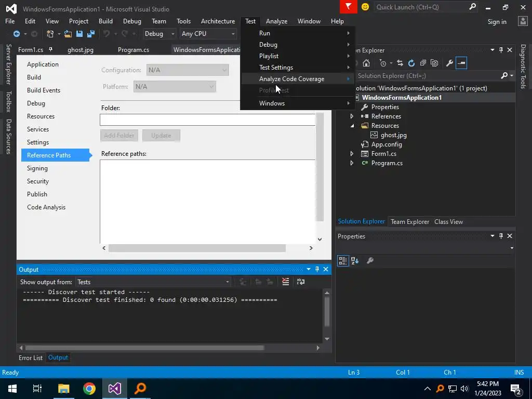Click the Save floppy disk icon
Viewport: 532px width, 399px height.
click(x=79, y=34)
